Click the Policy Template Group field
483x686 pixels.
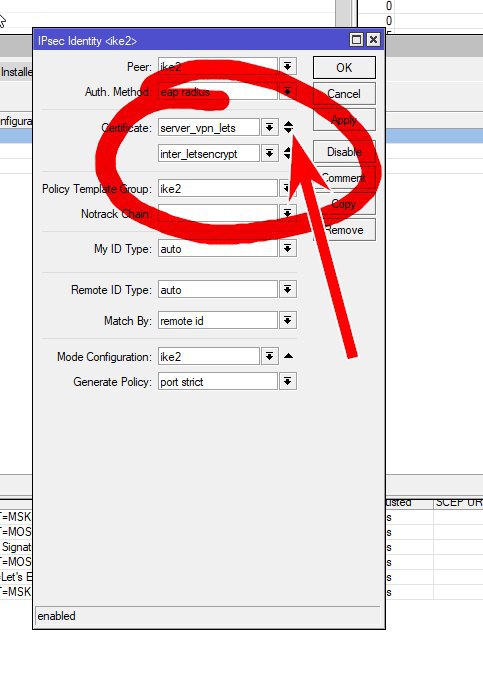[x=217, y=189]
